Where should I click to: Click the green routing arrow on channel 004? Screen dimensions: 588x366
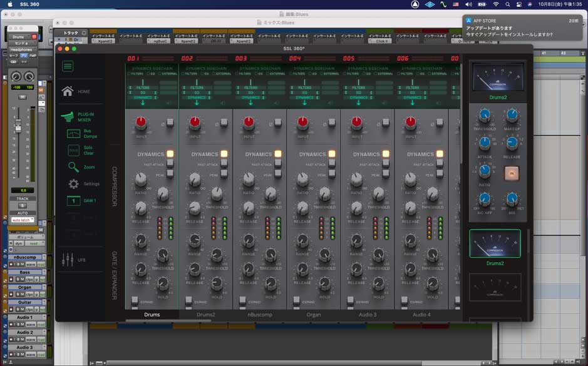click(304, 102)
